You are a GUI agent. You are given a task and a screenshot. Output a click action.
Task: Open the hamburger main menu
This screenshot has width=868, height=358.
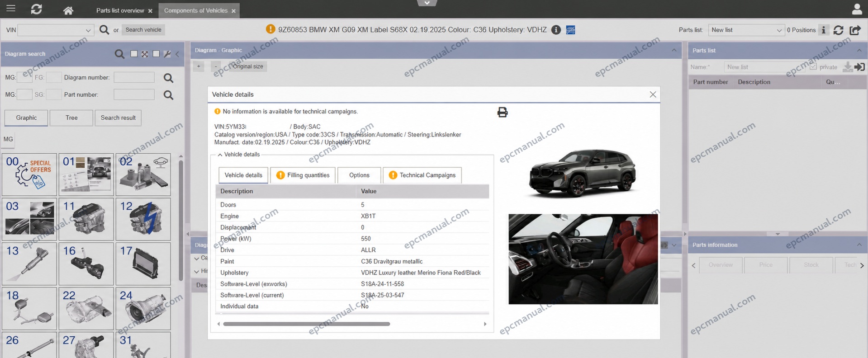tap(10, 9)
